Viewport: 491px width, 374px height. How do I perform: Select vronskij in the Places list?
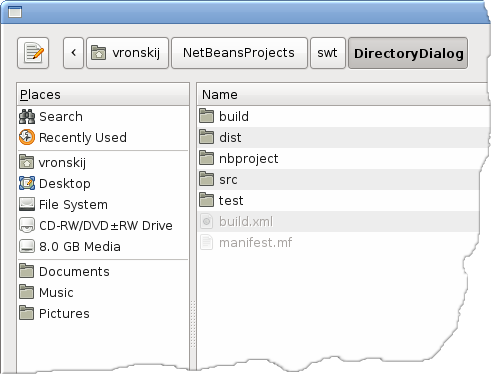(x=62, y=163)
